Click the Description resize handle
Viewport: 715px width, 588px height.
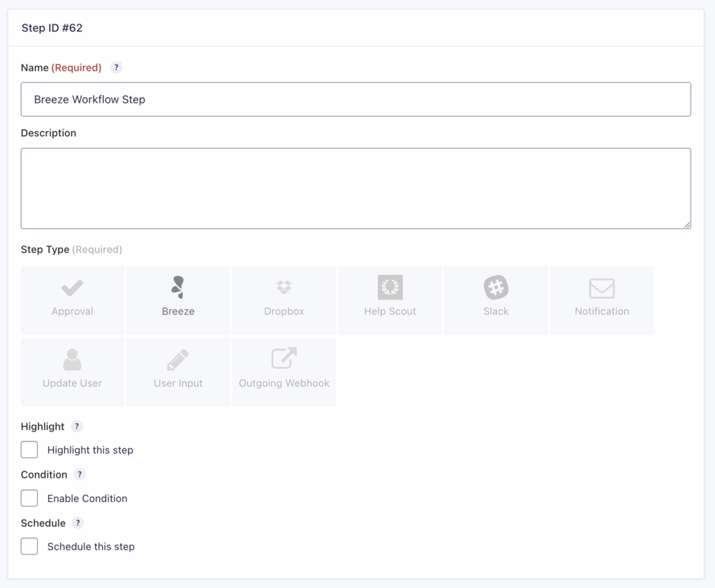[687, 225]
